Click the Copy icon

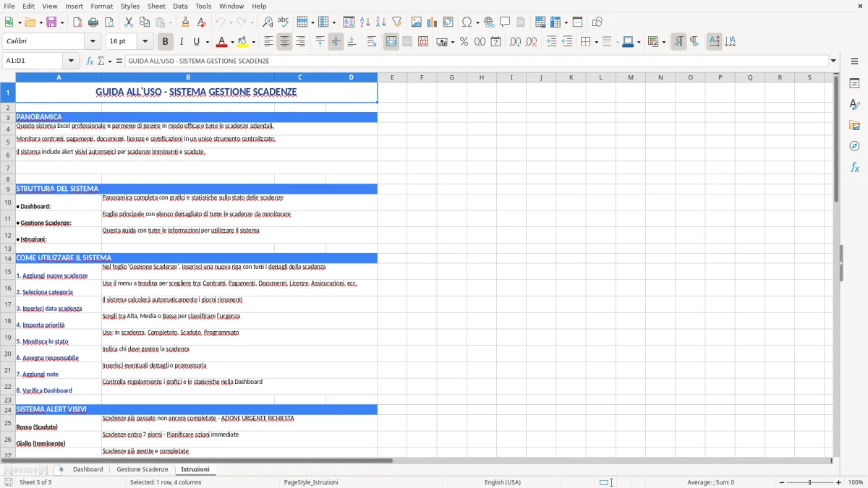(145, 22)
